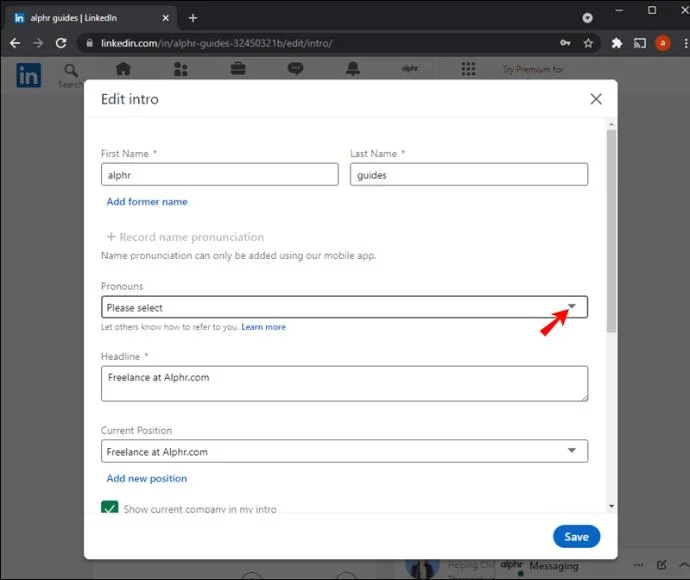
Task: Expand the Messaging panel chevron
Action: [684, 565]
